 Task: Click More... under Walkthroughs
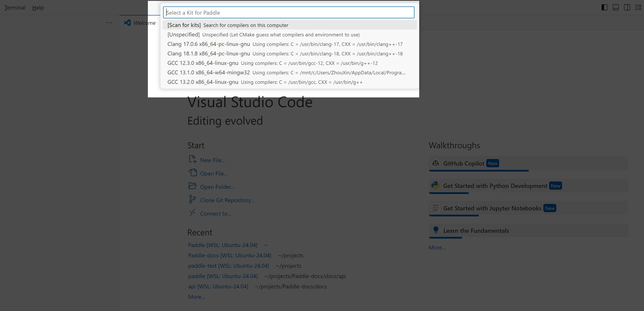[437, 247]
